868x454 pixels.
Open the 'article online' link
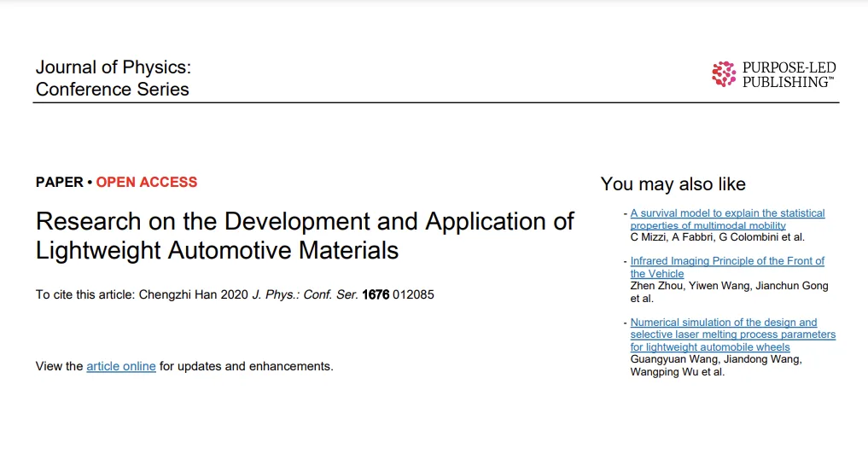(120, 366)
